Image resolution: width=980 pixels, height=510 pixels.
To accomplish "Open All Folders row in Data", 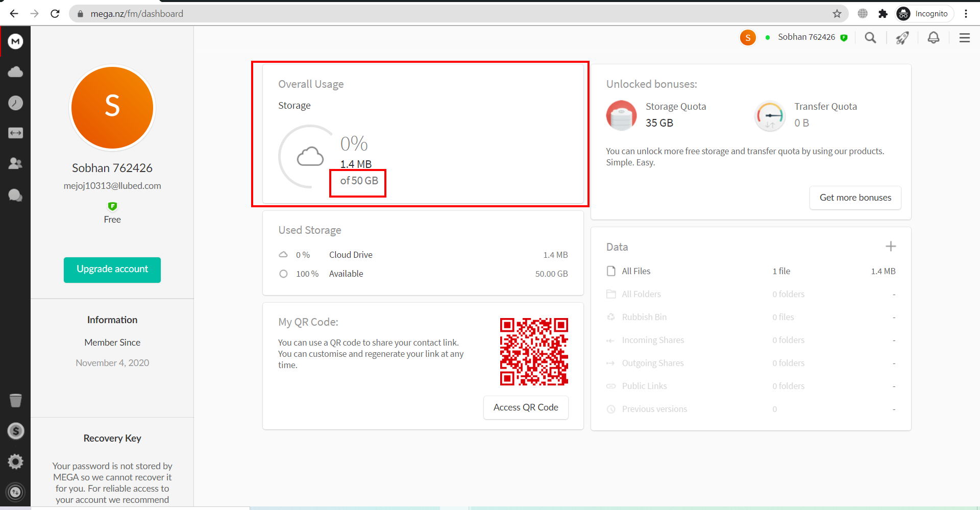I will [x=751, y=294].
